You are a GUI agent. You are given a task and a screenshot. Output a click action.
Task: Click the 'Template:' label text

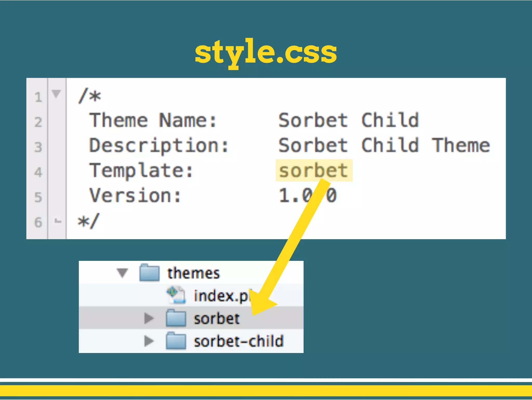[141, 171]
